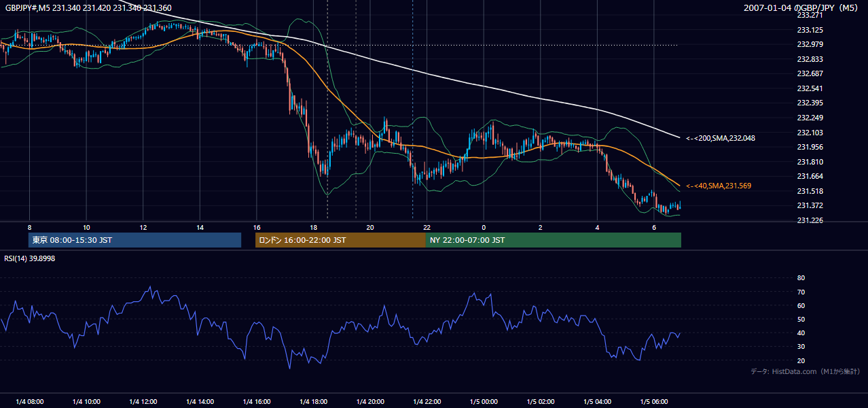868x408 pixels.
Task: Select the 40 SMA 231.569 label
Action: (x=719, y=186)
